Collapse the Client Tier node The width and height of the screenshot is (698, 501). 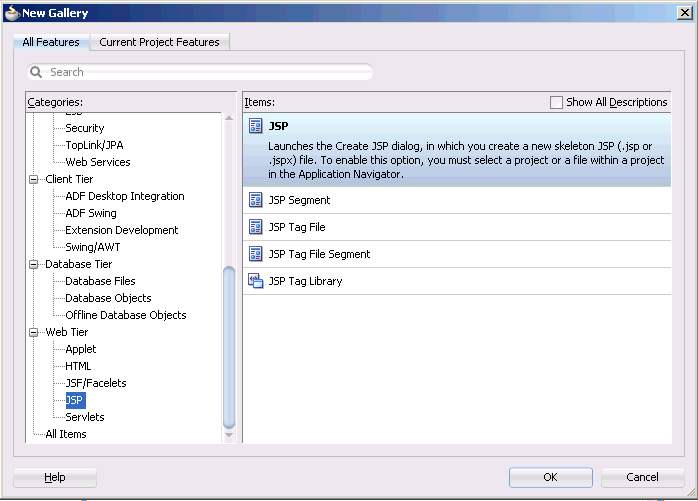coord(33,179)
